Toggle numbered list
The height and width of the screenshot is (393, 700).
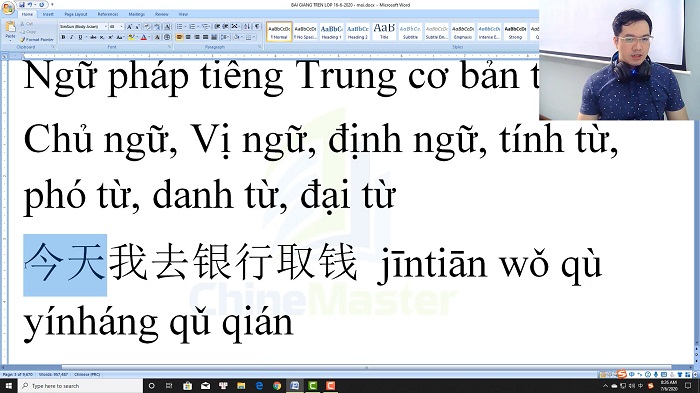192,26
